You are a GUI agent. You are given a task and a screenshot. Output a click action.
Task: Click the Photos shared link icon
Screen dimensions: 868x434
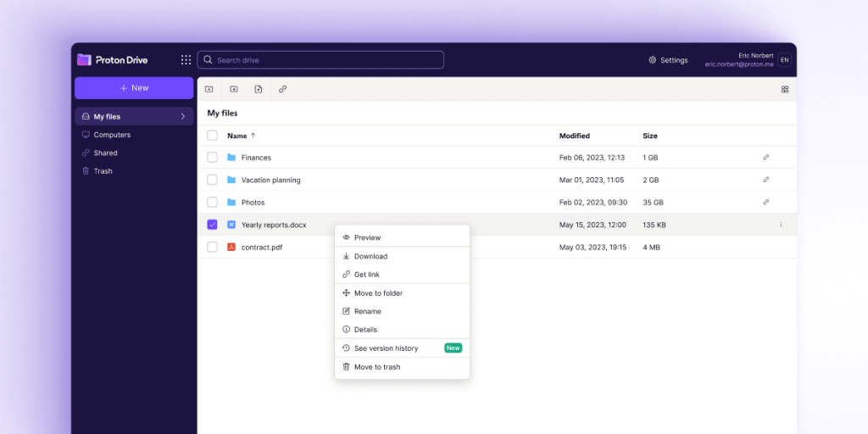pos(766,202)
